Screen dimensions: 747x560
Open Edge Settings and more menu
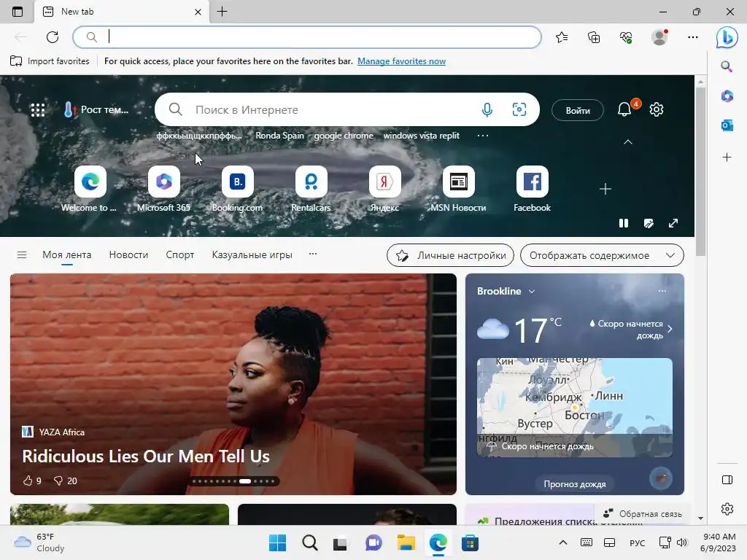(x=693, y=37)
